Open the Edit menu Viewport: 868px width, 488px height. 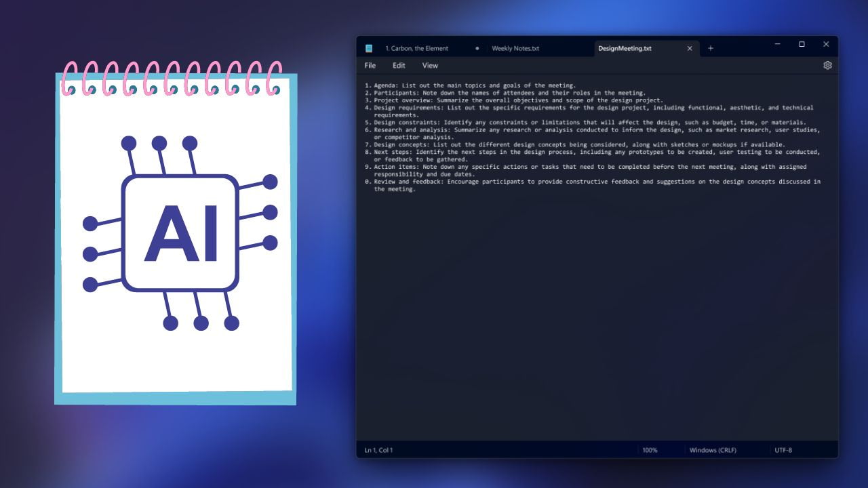click(x=399, y=65)
